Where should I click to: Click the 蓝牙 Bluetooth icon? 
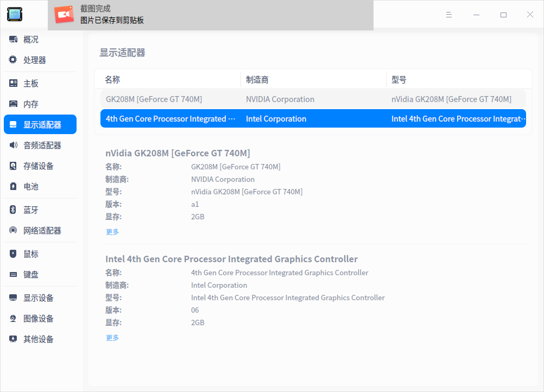13,210
